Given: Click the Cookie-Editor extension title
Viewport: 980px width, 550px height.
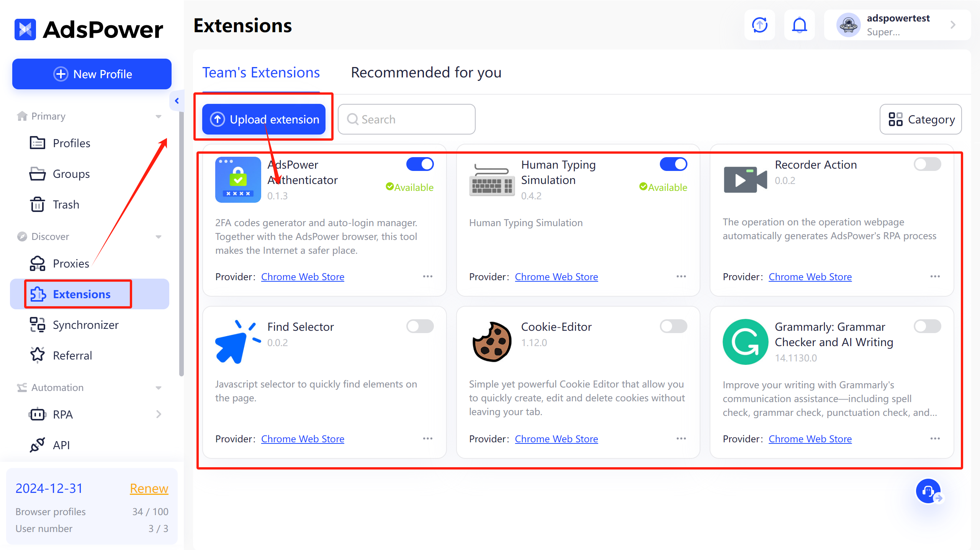Looking at the screenshot, I should pos(556,327).
